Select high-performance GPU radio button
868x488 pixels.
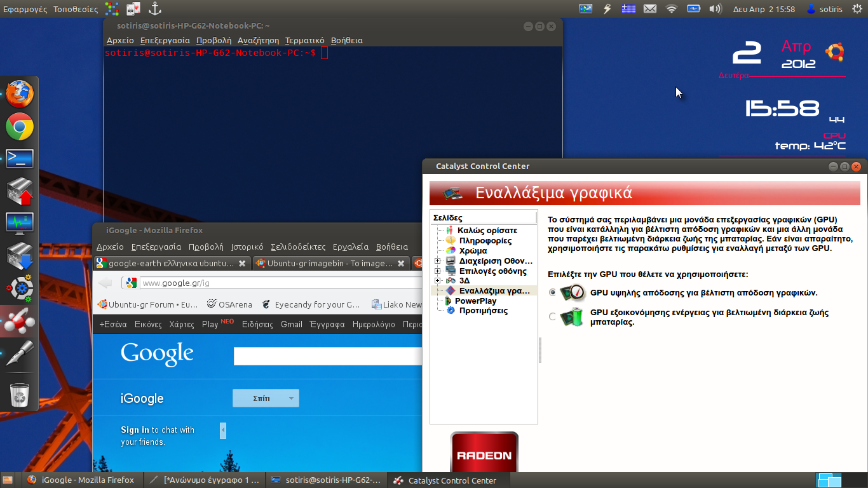552,293
